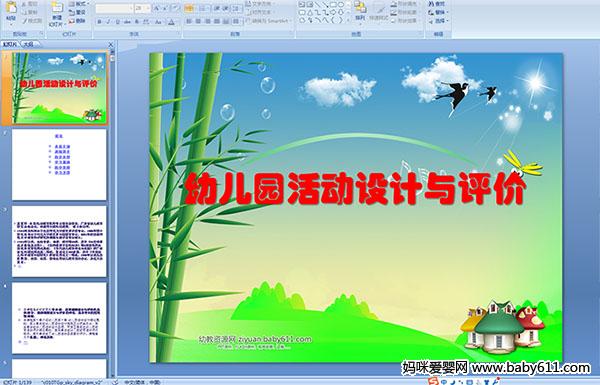The image size is (600, 385).
Task: Click the Find binoculars button
Action: coord(437,4)
